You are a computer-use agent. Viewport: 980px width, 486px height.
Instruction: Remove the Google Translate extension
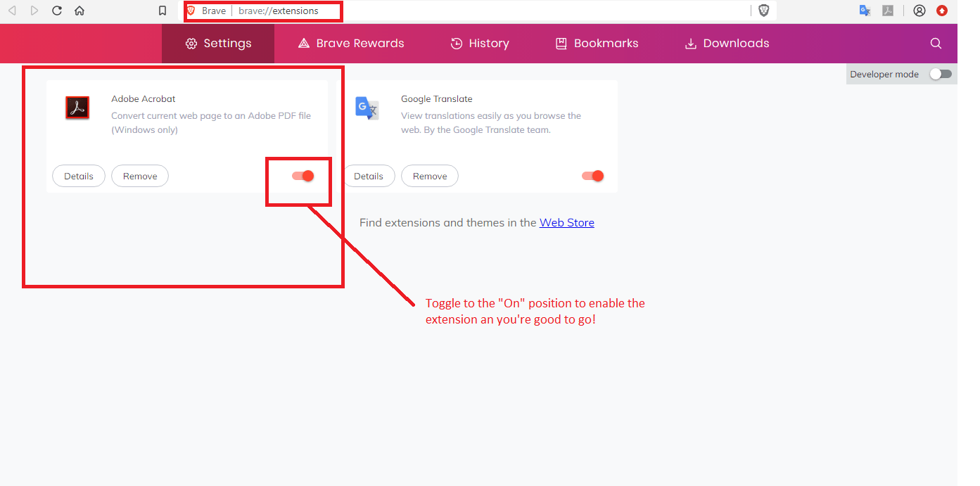(429, 176)
